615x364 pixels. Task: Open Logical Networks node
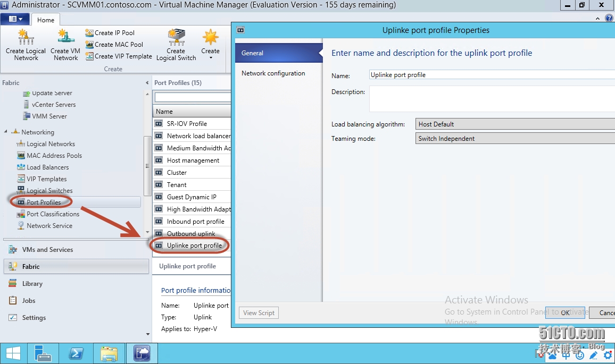tap(51, 144)
